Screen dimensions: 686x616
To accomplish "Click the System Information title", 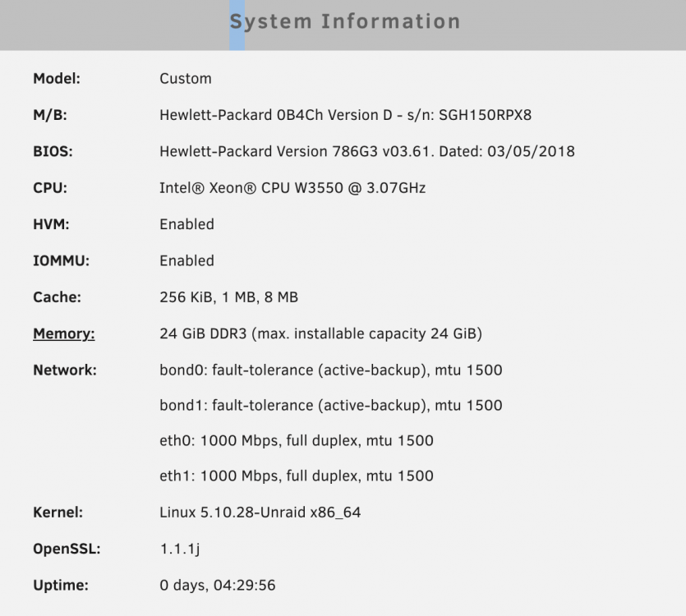I will coord(345,22).
